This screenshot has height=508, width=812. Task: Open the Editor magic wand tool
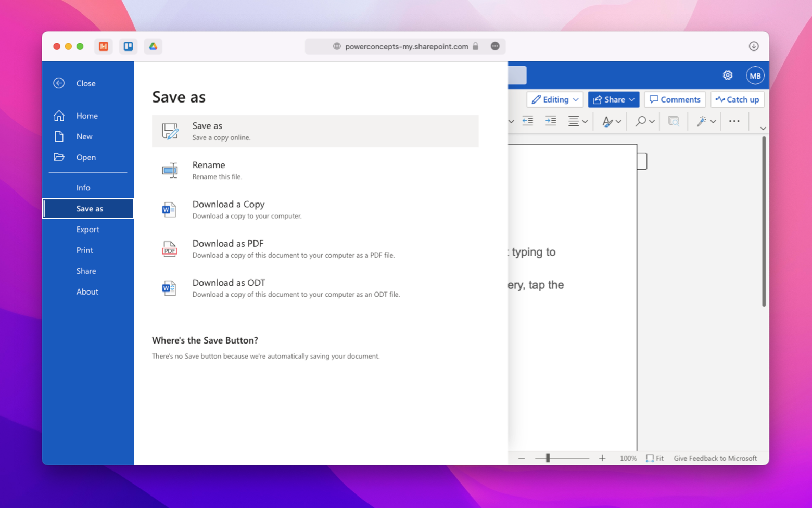coord(702,121)
